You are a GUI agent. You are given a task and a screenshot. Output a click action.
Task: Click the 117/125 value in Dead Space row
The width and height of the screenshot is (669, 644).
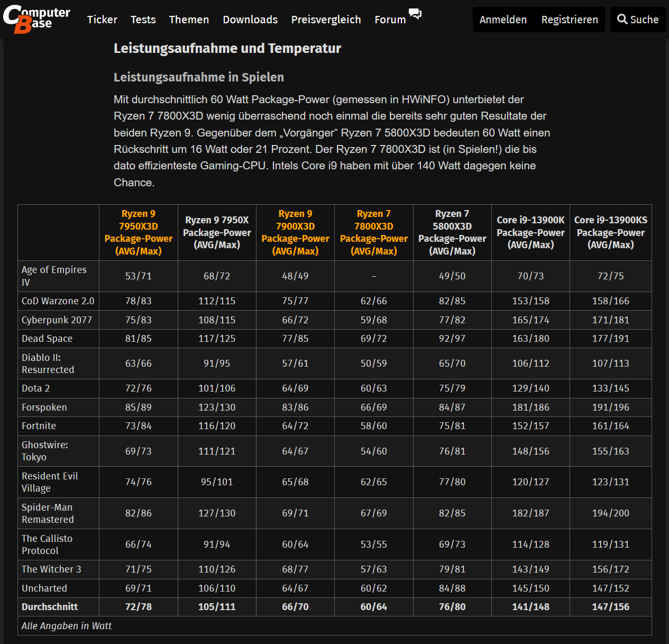[217, 339]
